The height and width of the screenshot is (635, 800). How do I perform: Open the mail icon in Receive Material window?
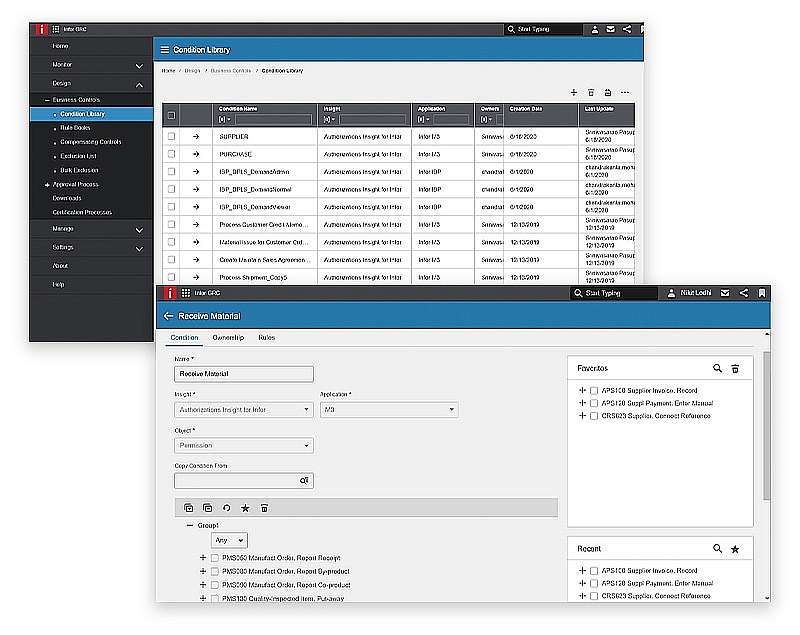click(x=724, y=293)
